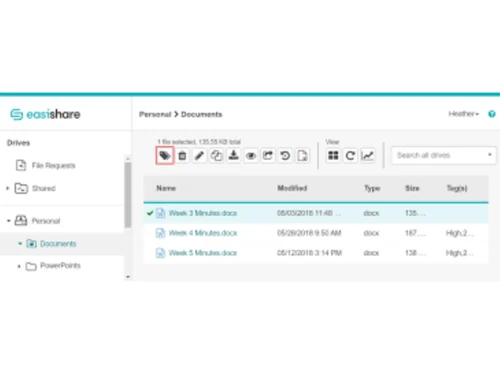Open Week 4 Minutes.docx
Screen dimensions: 500x375
[x=203, y=233]
